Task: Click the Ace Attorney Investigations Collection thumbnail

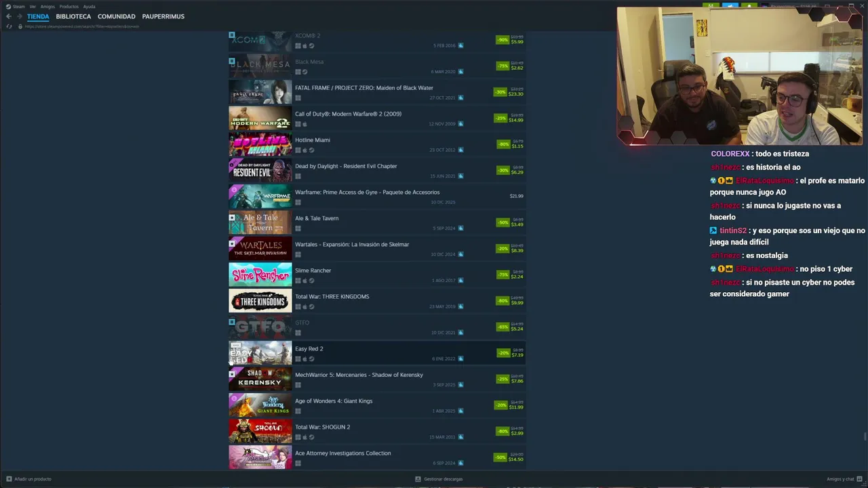Action: 260,457
